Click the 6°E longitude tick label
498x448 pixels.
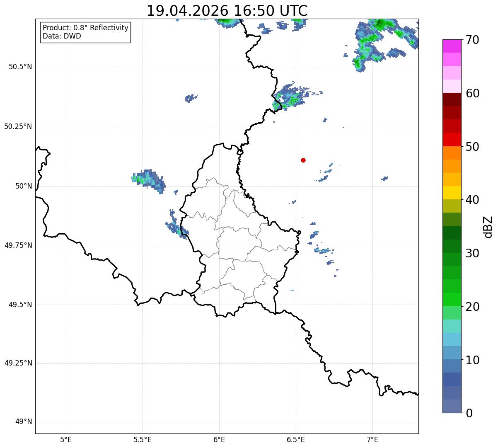(x=219, y=440)
